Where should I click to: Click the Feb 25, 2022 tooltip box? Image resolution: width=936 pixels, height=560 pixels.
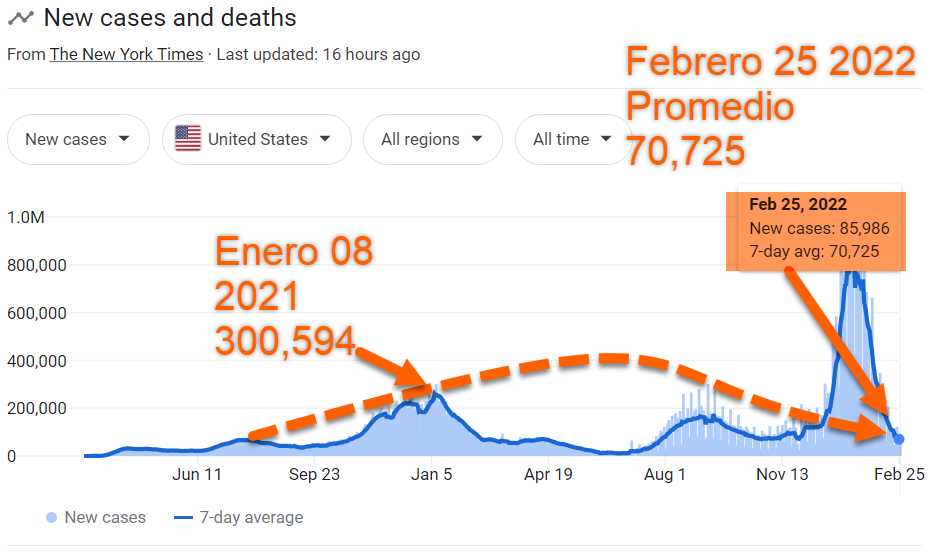pos(820,228)
